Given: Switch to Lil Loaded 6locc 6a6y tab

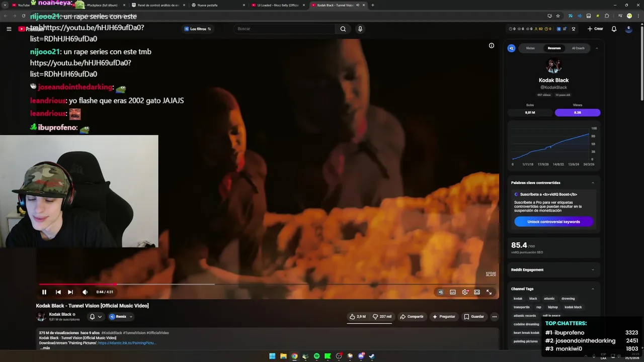Looking at the screenshot, I should (x=278, y=5).
